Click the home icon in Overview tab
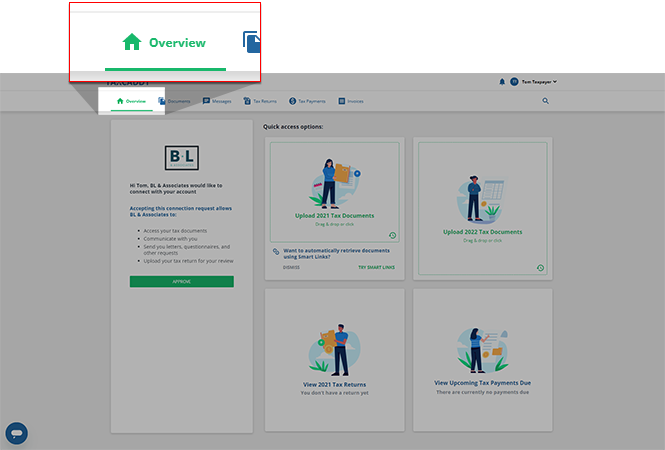Image resolution: width=665 pixels, height=450 pixels. tap(120, 101)
